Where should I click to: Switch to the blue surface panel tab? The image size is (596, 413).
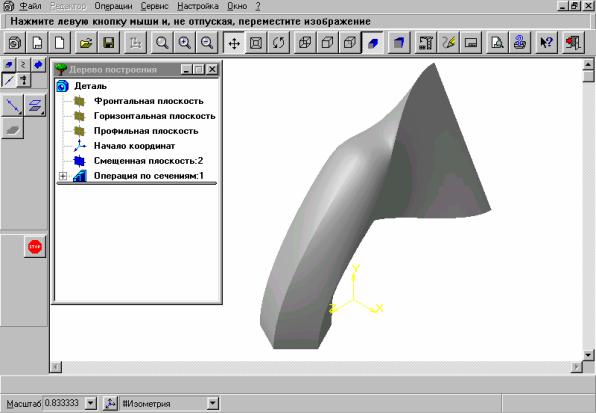point(38,65)
